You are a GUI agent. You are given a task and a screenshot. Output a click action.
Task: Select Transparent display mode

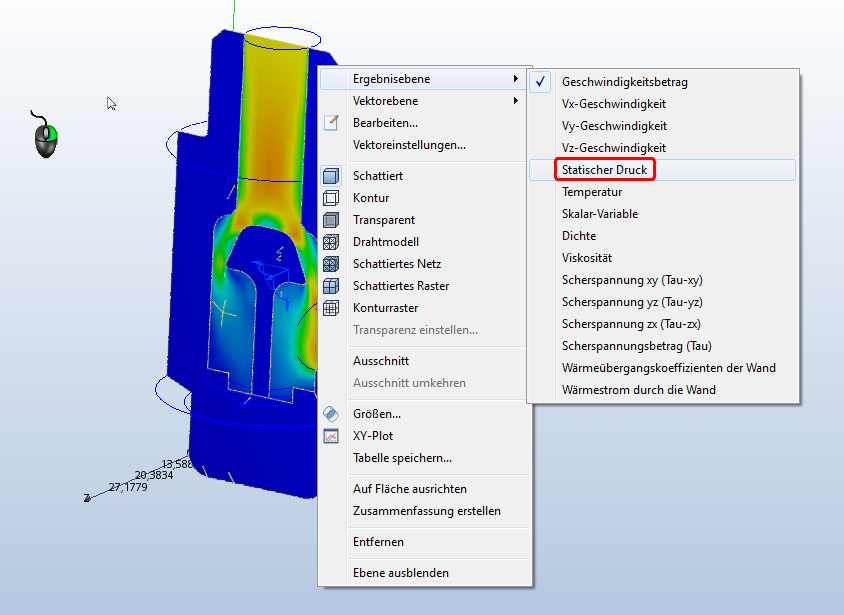[x=425, y=220]
